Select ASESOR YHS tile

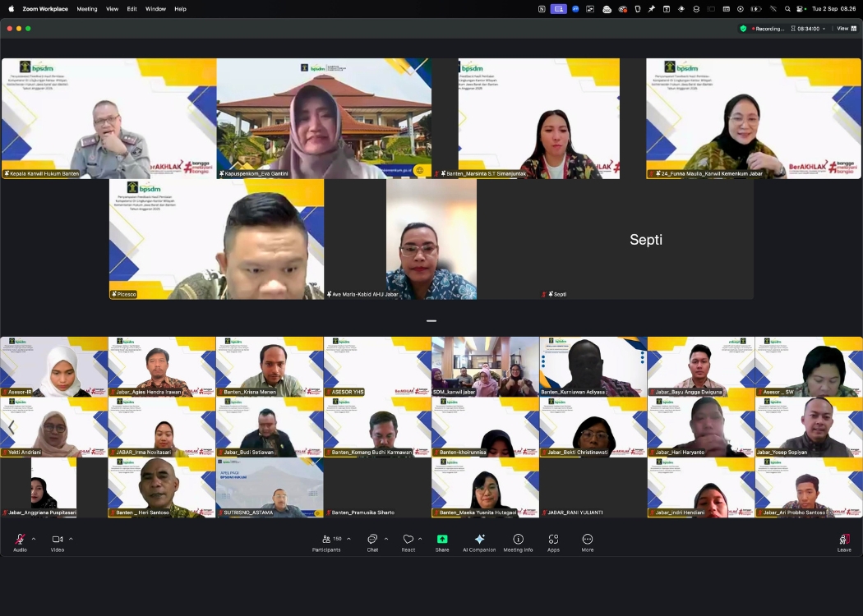coord(377,367)
